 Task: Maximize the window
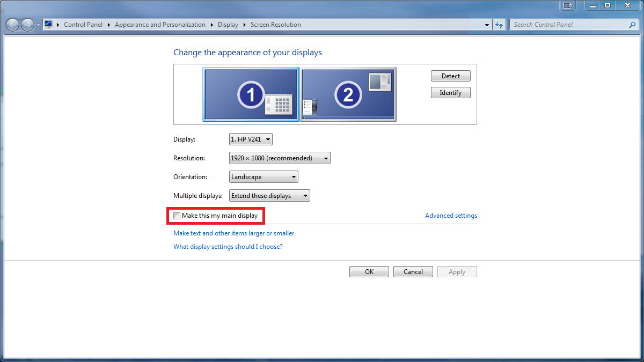[x=608, y=5]
